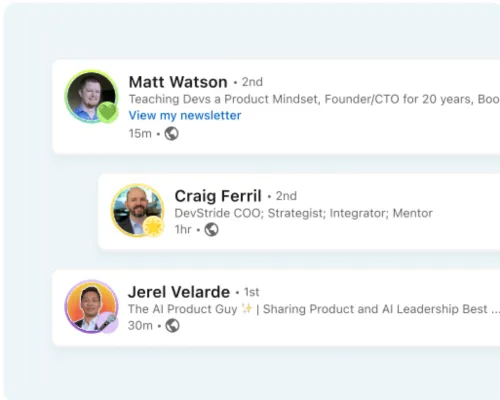The width and height of the screenshot is (500, 400).
Task: Click the globe visibility icon beside 1hr
Action: [211, 230]
